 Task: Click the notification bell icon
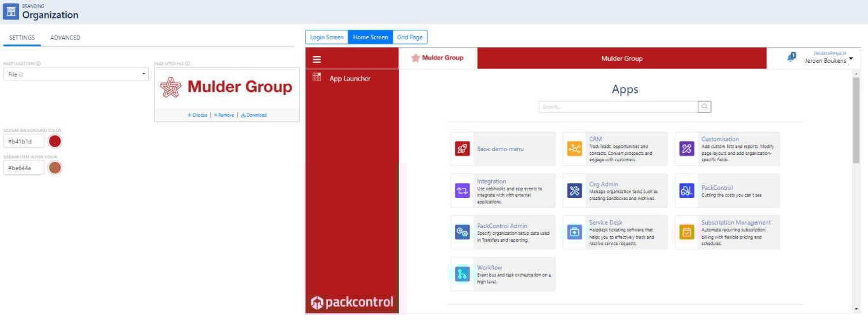(x=791, y=57)
